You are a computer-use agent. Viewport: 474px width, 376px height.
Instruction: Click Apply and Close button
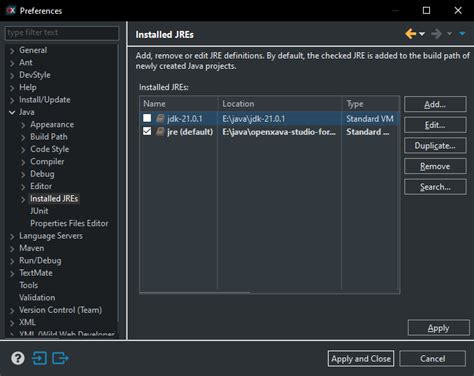tap(361, 359)
